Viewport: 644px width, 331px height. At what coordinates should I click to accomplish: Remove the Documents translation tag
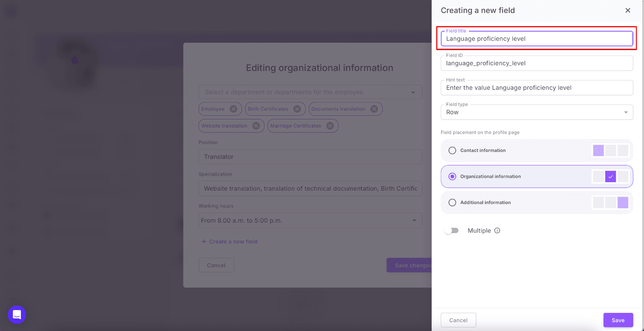[374, 109]
